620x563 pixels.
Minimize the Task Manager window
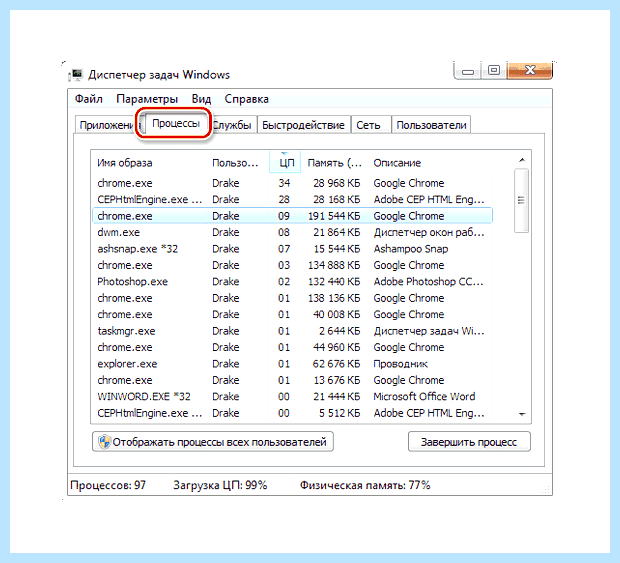(x=468, y=71)
